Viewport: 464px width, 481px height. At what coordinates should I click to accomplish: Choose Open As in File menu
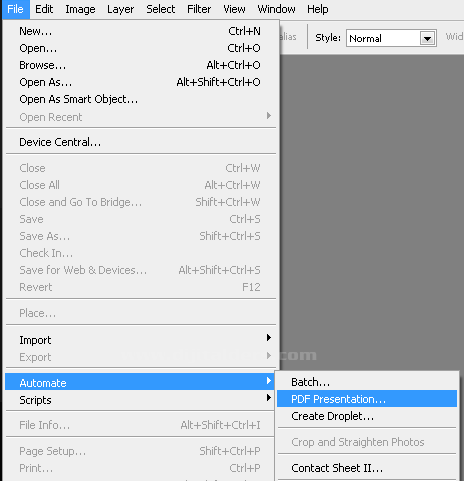[141, 82]
